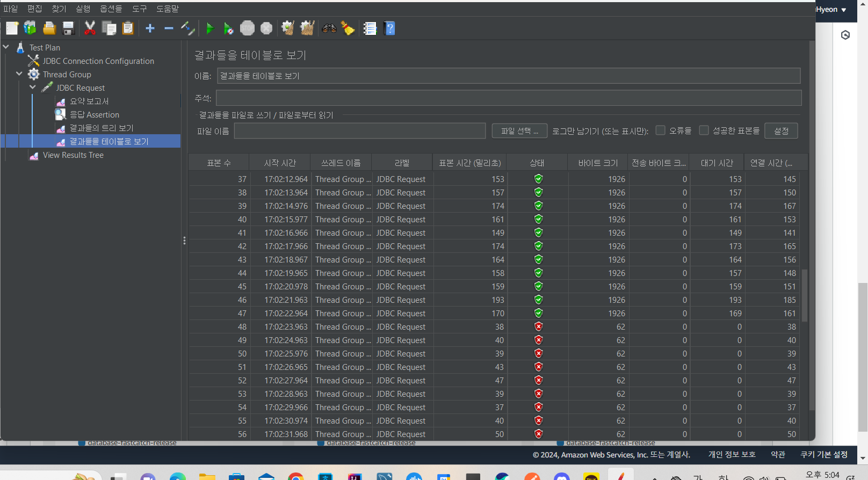
Task: Open KakaoTalk from the taskbar
Action: [591, 476]
